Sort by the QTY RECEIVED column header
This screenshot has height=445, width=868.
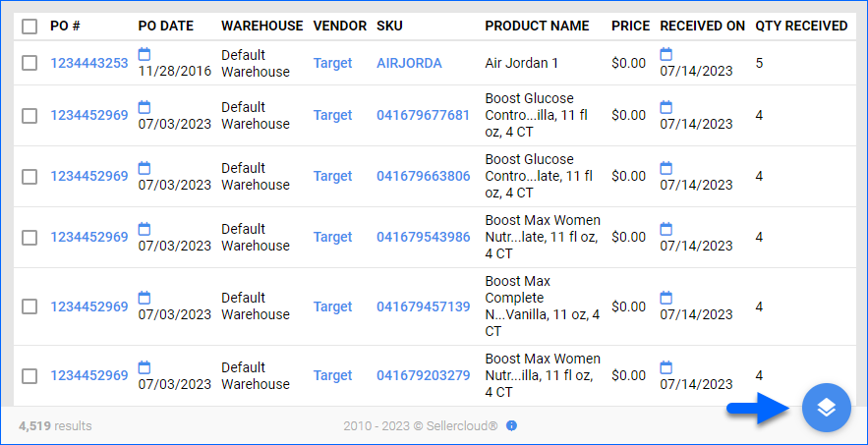pyautogui.click(x=801, y=26)
